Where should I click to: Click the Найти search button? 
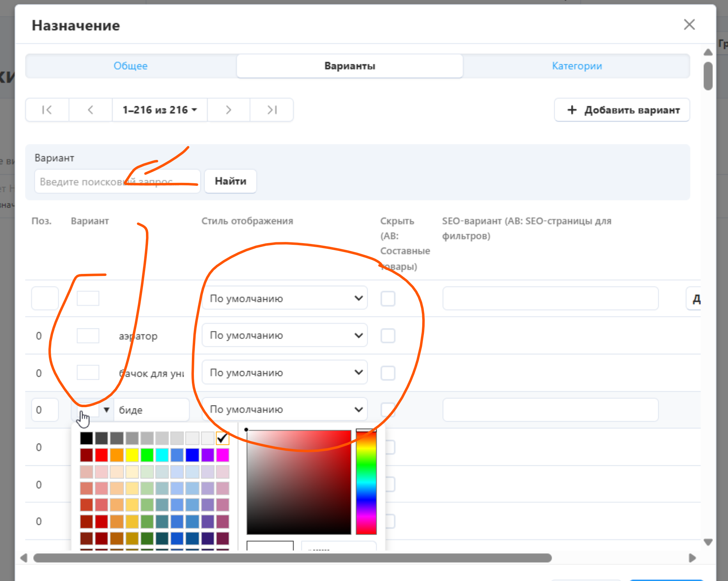tap(230, 181)
